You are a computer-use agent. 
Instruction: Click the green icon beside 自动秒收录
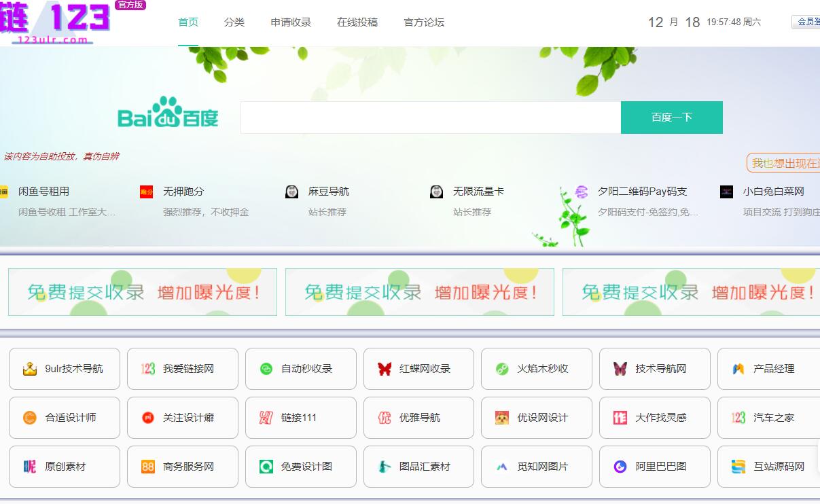266,369
